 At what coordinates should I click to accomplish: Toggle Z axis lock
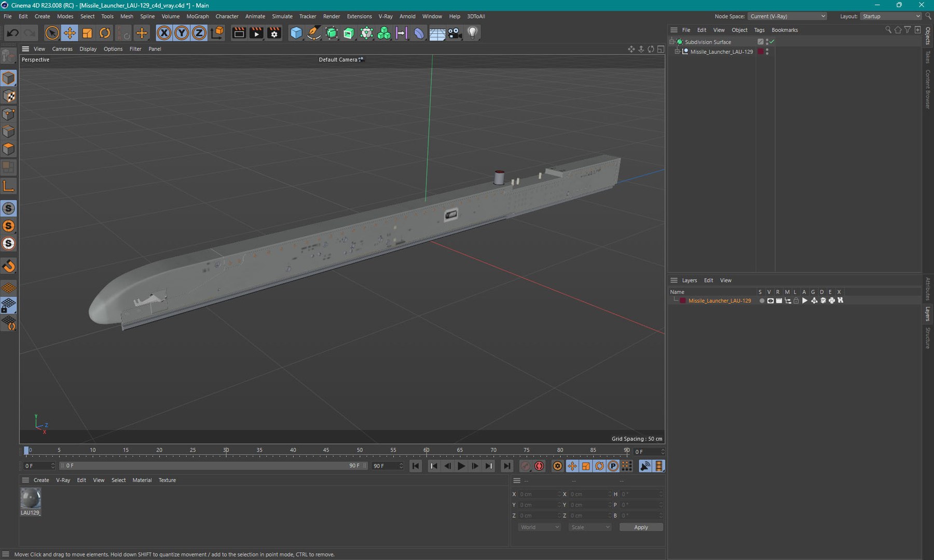199,33
